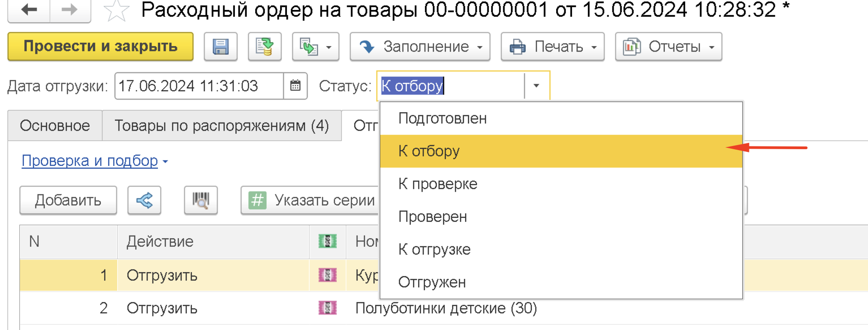Click the barcode search icon
The width and height of the screenshot is (868, 330).
[x=201, y=200]
